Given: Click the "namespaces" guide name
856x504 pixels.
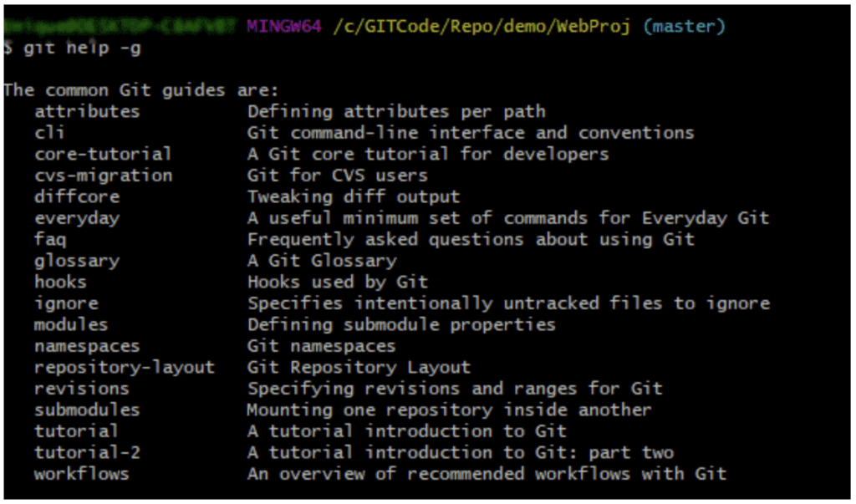Looking at the screenshot, I should pos(87,346).
